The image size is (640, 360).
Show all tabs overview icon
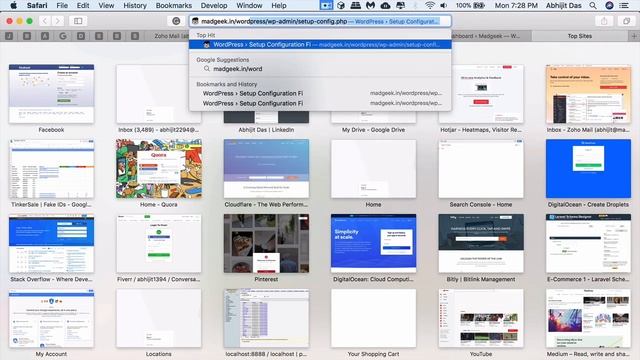(x=627, y=21)
